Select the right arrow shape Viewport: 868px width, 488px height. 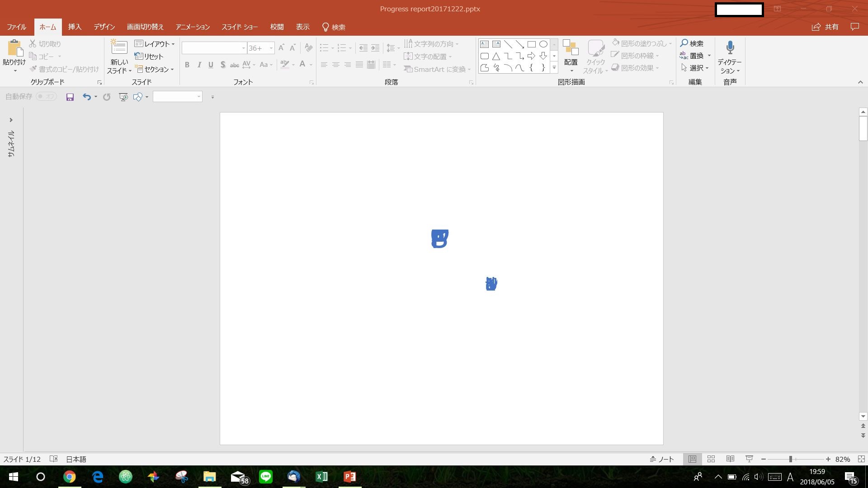(532, 56)
